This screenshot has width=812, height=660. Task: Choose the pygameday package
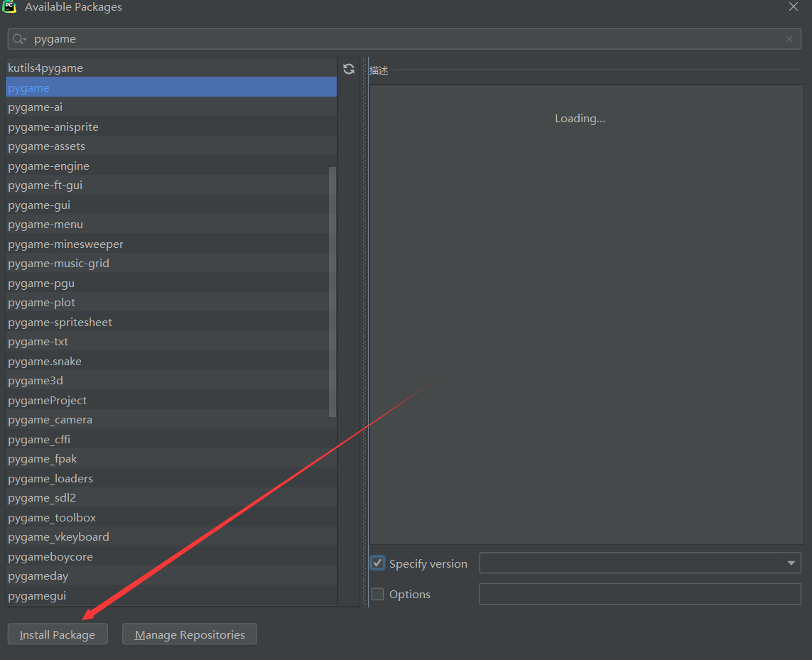click(x=171, y=576)
